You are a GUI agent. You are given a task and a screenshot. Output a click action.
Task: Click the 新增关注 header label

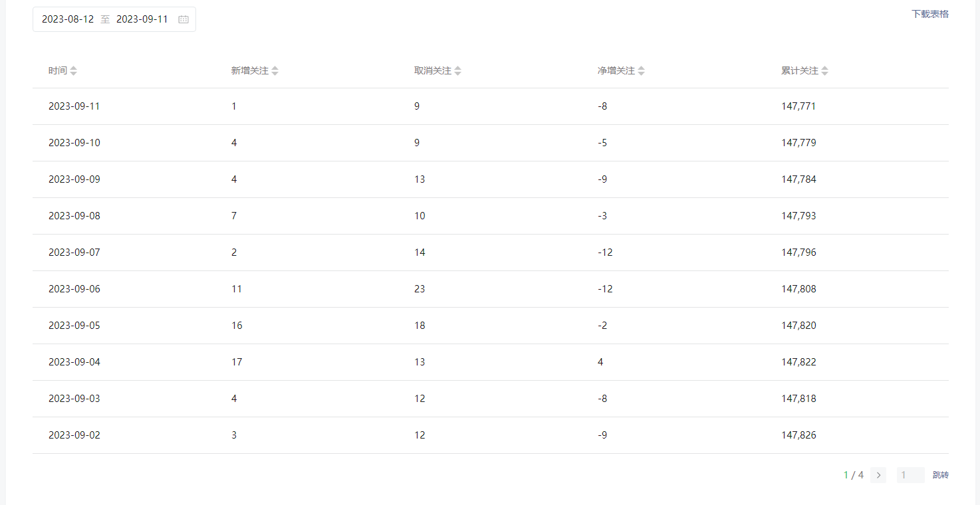click(250, 71)
